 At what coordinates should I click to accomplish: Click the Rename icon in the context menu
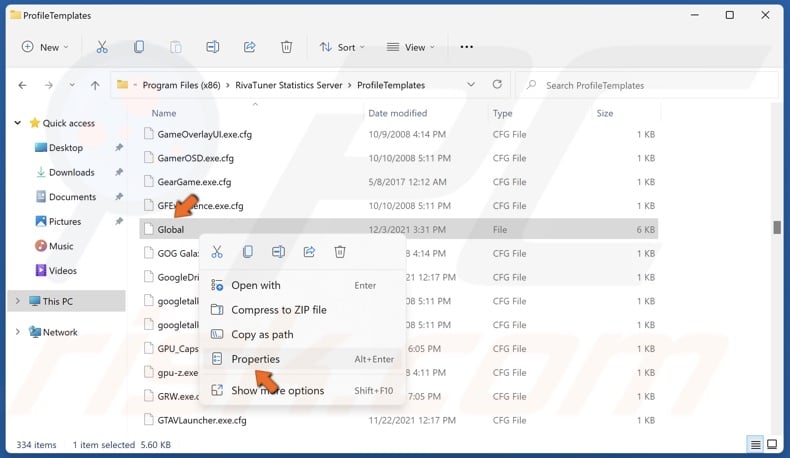[278, 251]
